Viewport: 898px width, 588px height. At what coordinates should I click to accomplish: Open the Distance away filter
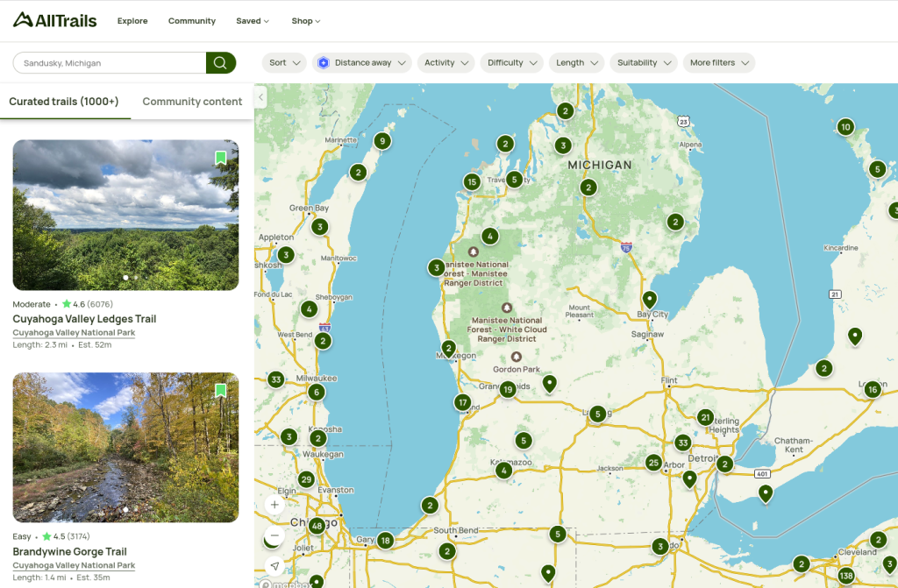click(362, 63)
